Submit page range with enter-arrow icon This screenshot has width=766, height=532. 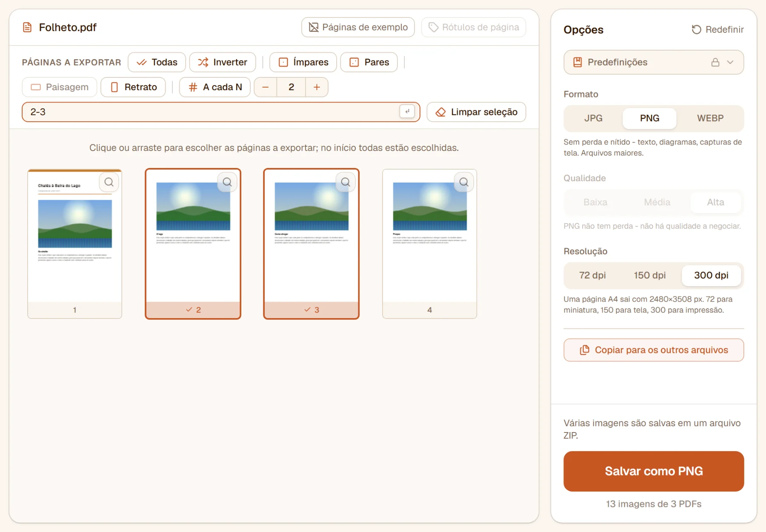point(407,111)
